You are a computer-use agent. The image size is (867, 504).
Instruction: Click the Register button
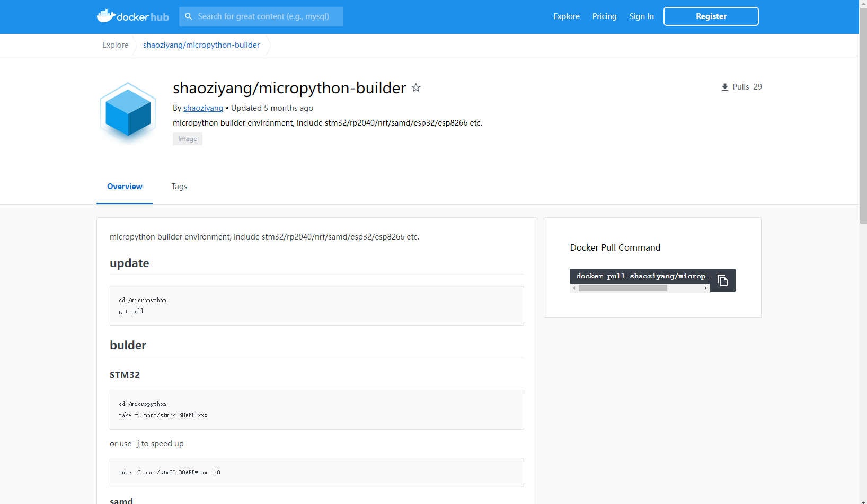[711, 16]
